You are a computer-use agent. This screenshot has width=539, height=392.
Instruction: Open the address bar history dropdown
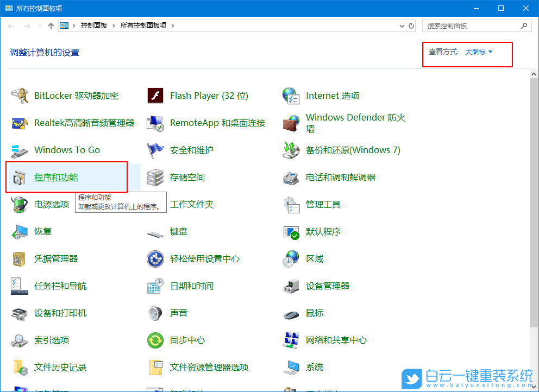[x=401, y=25]
